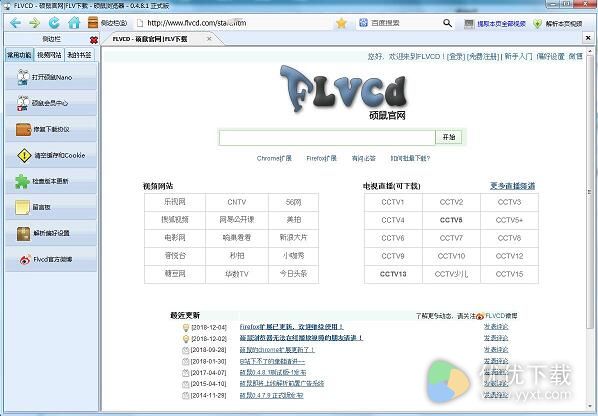
Task: Open the Firefox extension link
Action: [322, 158]
